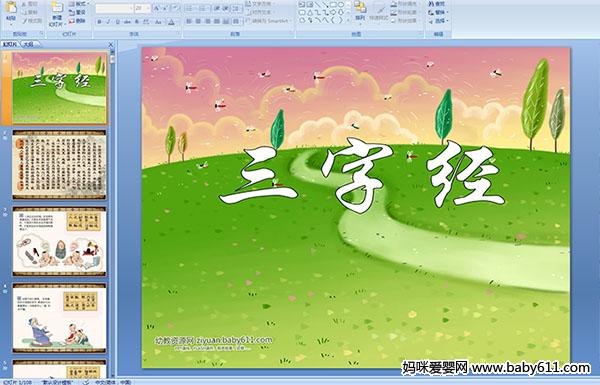600x385 pixels.
Task: Click the Reset slide icon
Action: click(72, 12)
